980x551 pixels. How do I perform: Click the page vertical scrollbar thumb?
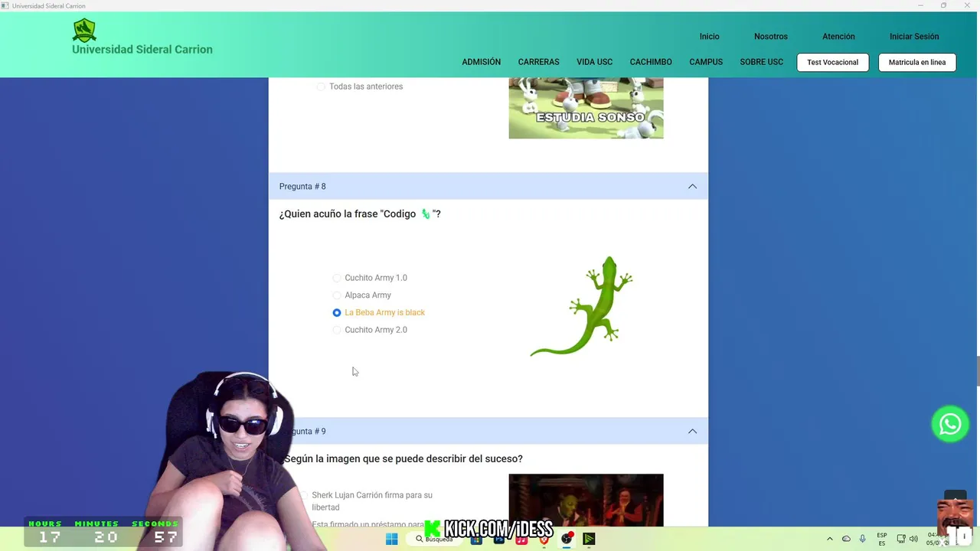pos(977,371)
